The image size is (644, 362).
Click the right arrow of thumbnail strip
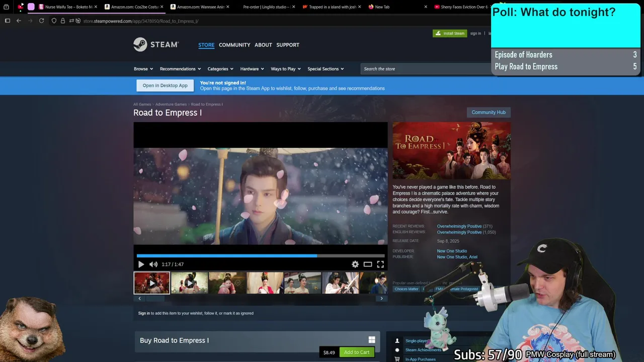(381, 299)
